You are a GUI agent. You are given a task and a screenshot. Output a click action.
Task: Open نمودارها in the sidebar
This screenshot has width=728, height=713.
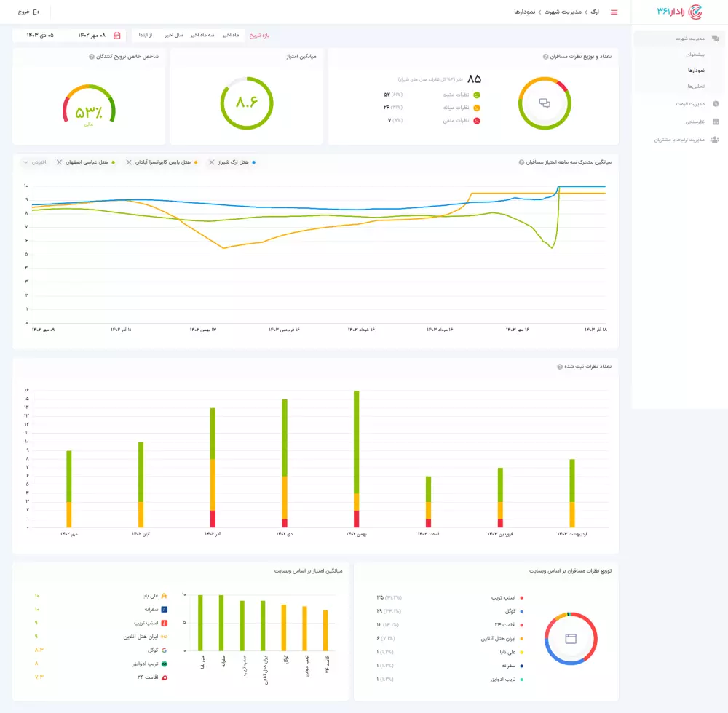[x=696, y=71]
